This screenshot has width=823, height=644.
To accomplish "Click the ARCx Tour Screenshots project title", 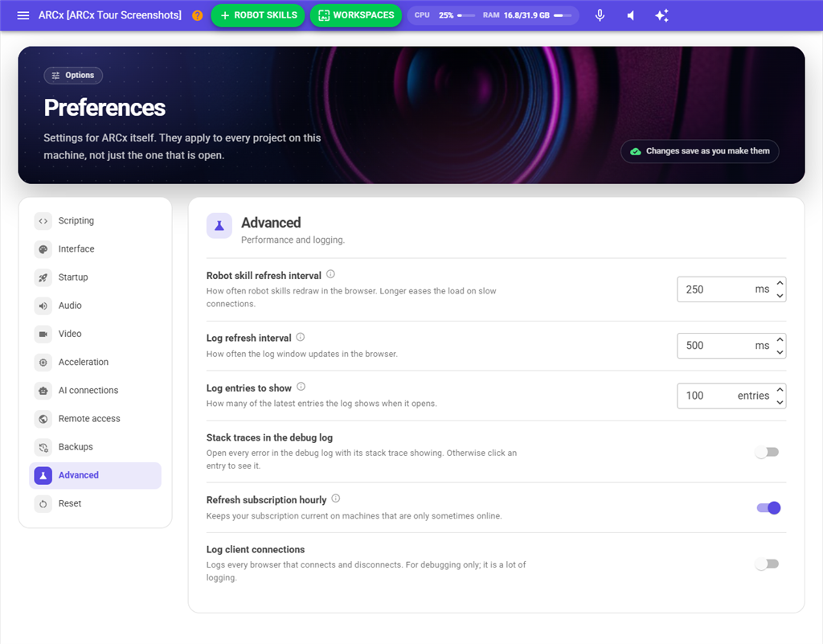I will [x=109, y=15].
